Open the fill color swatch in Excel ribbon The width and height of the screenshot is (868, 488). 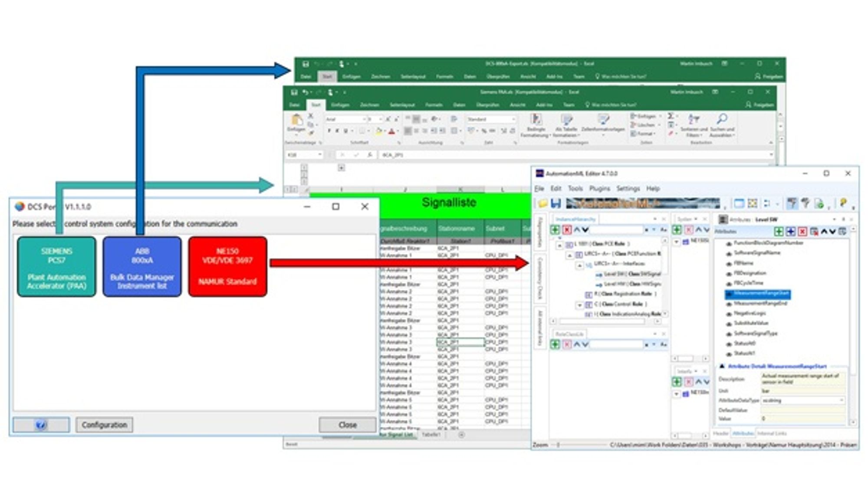tap(379, 131)
